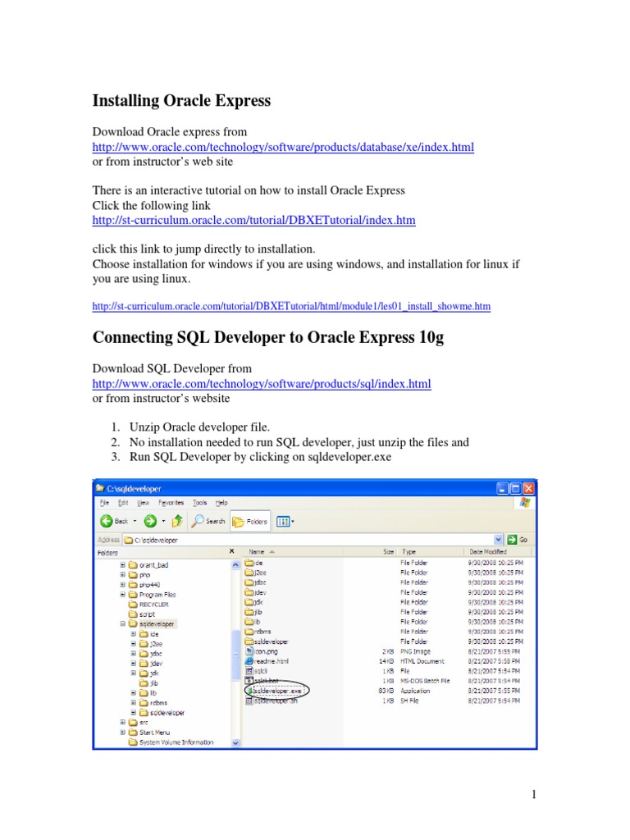Click RECYCLER folder in the tree

[148, 605]
